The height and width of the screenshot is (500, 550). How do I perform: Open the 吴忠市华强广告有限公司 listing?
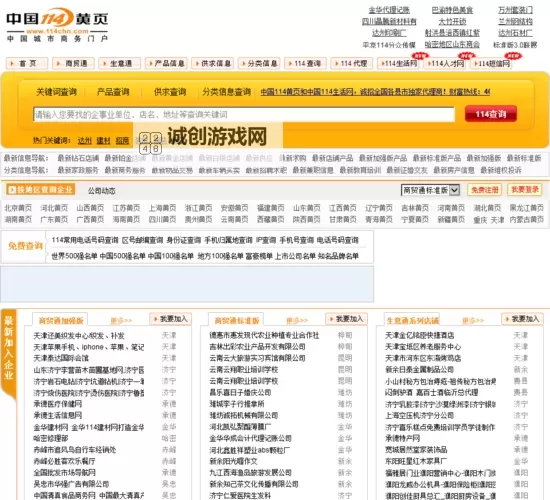click(x=71, y=484)
